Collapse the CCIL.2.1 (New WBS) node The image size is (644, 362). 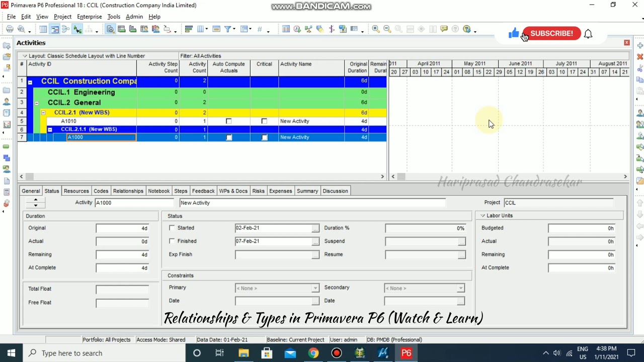click(x=43, y=113)
